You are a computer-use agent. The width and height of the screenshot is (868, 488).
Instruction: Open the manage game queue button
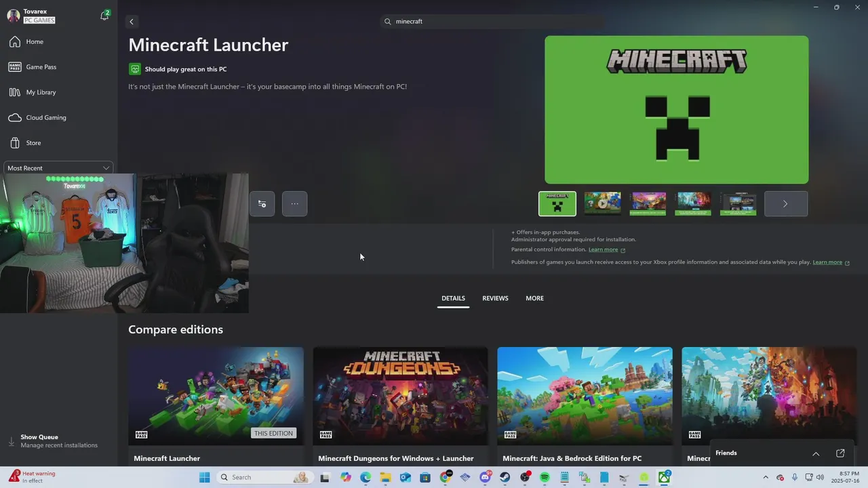coord(262,203)
